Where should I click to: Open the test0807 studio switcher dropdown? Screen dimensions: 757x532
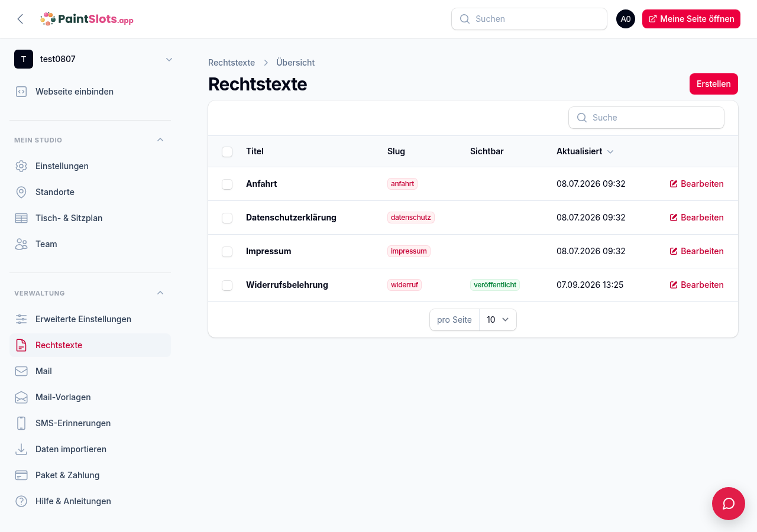click(x=95, y=59)
